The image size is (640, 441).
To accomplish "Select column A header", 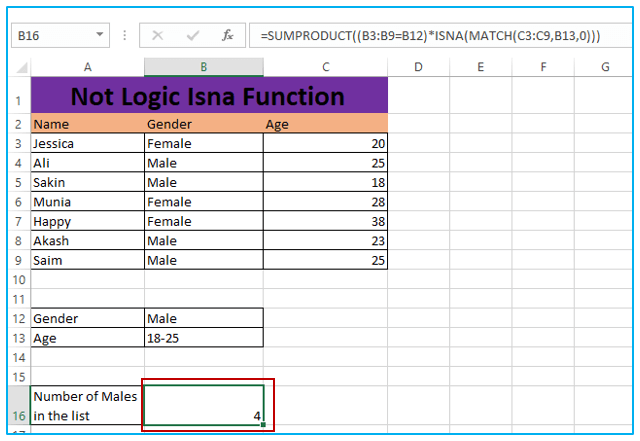I will (87, 67).
